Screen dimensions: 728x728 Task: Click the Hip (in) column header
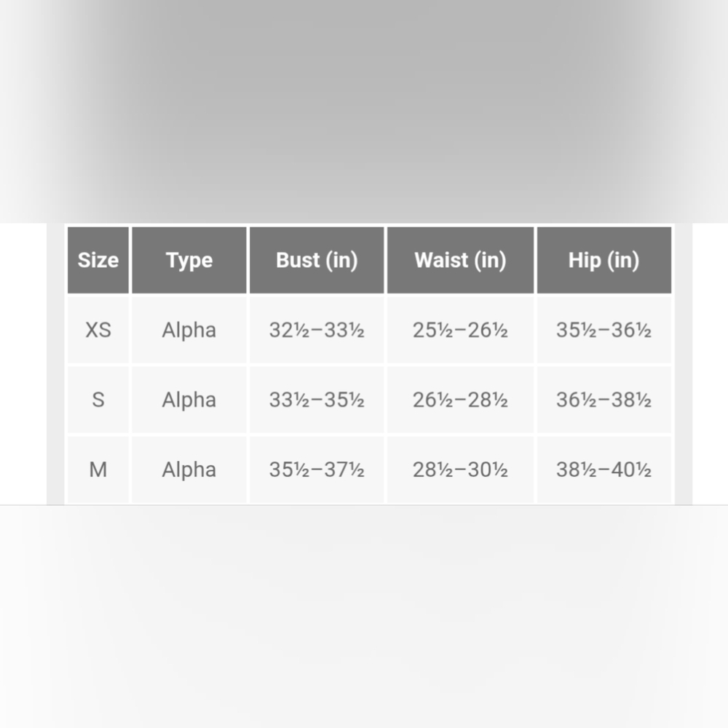tap(604, 260)
